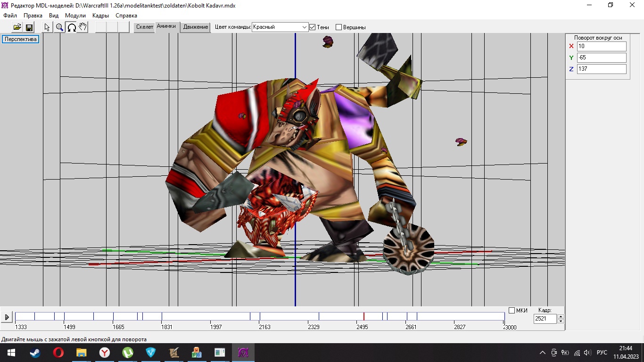Increase the frame number with up arrow
The height and width of the screenshot is (362, 644).
tap(561, 316)
